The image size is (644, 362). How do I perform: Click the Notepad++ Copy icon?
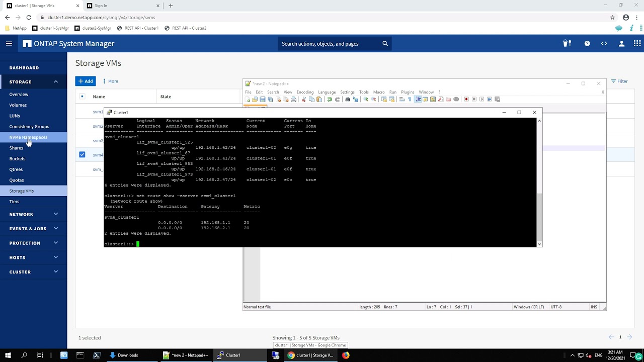click(311, 99)
